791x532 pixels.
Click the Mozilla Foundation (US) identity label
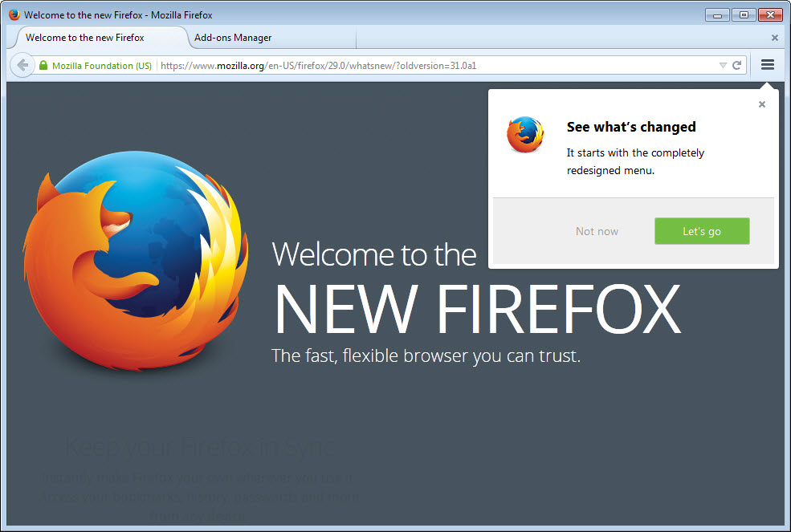pos(102,66)
